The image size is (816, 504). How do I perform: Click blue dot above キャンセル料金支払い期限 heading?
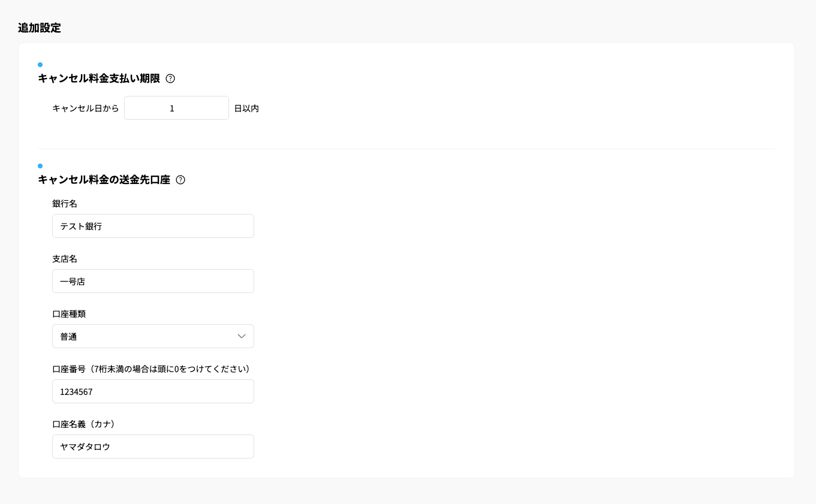(x=40, y=65)
